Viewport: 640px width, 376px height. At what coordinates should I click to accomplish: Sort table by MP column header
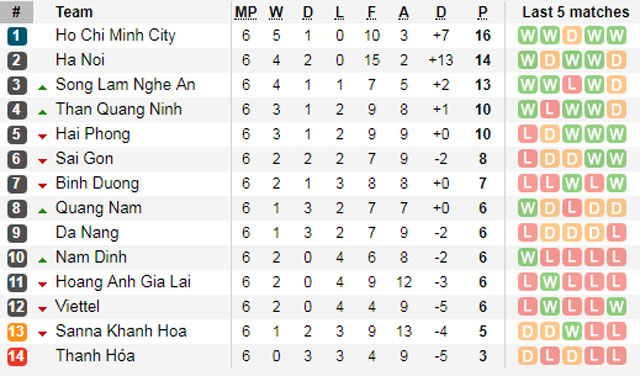(246, 12)
